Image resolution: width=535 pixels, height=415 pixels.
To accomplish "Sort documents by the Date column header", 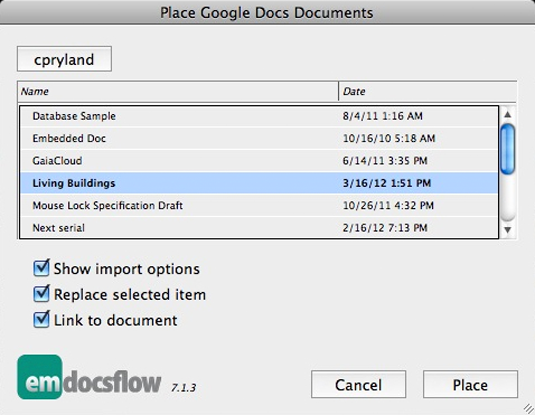I will pos(428,91).
